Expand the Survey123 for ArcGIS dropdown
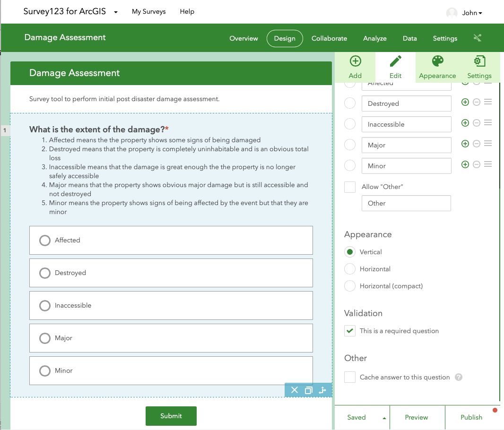This screenshot has width=504, height=430. pos(116,12)
